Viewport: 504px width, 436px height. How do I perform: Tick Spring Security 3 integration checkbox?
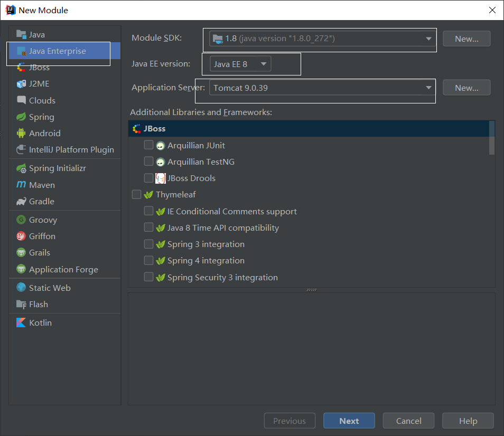click(148, 277)
